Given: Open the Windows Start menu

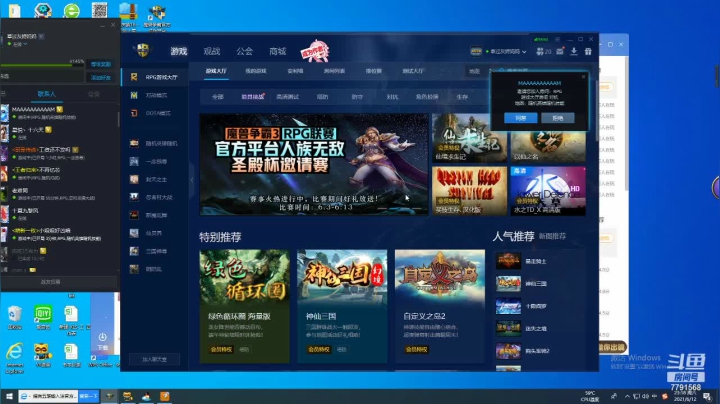Looking at the screenshot, I should tap(9, 396).
